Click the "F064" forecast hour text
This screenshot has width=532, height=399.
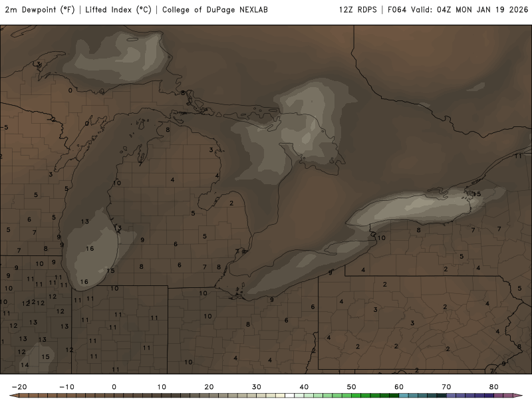click(x=397, y=10)
